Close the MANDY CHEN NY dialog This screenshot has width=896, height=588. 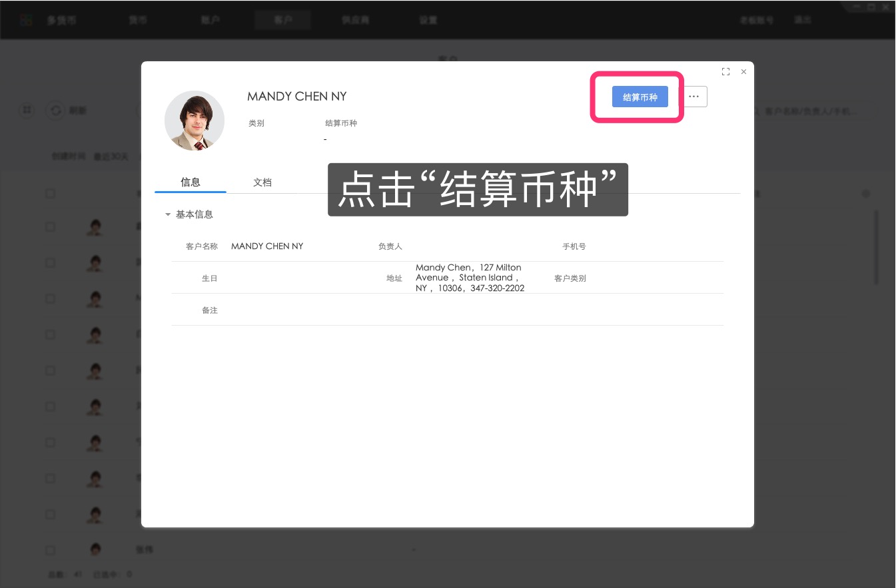[743, 71]
